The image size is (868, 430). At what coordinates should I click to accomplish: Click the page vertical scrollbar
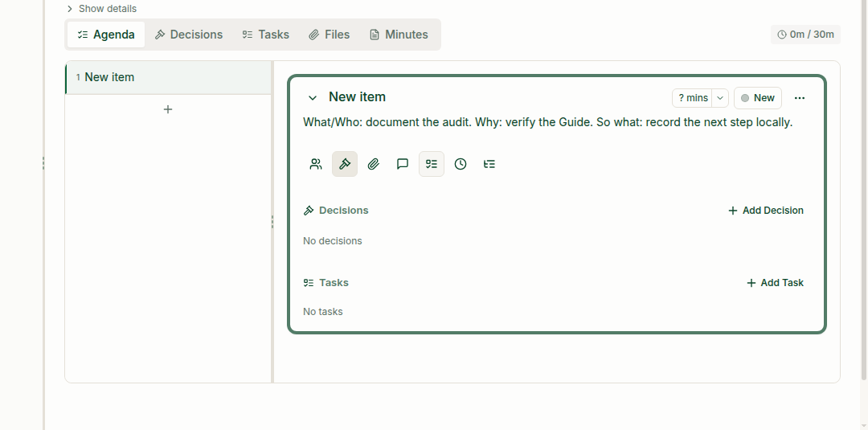tap(864, 190)
